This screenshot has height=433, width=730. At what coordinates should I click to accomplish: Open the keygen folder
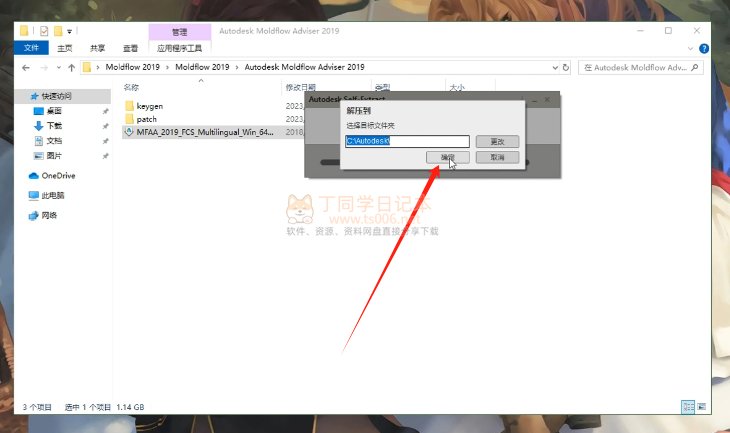[149, 106]
